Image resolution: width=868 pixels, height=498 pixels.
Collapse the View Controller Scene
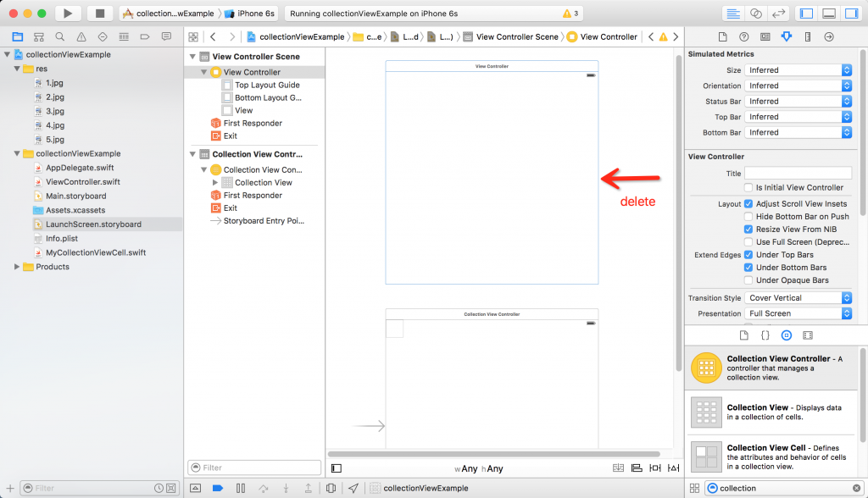coord(192,56)
